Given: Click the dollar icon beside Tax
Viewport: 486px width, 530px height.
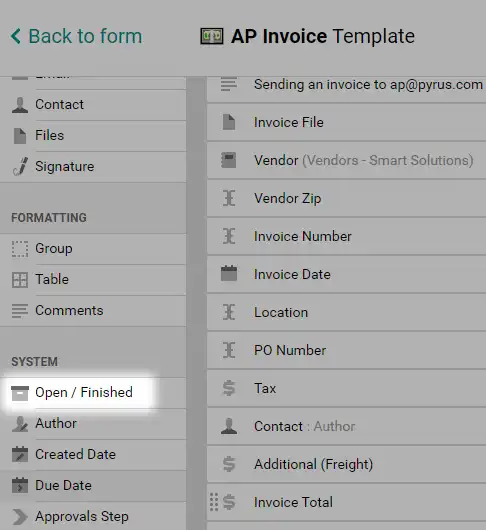Looking at the screenshot, I should [x=229, y=388].
